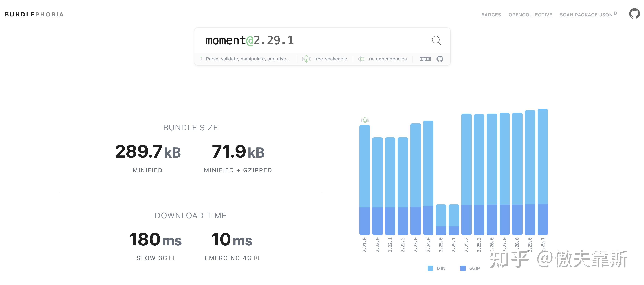Click the info icon next to Slow 3G
The image size is (644, 285).
point(172,258)
